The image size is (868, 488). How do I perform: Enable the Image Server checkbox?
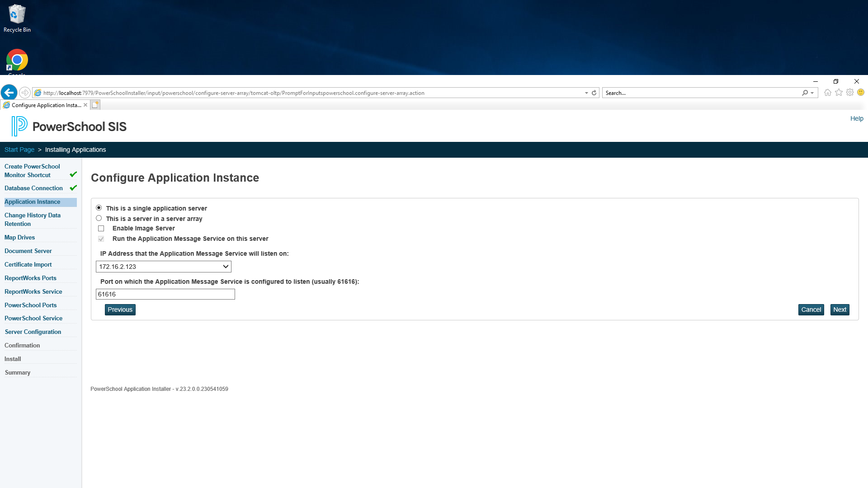(101, 229)
